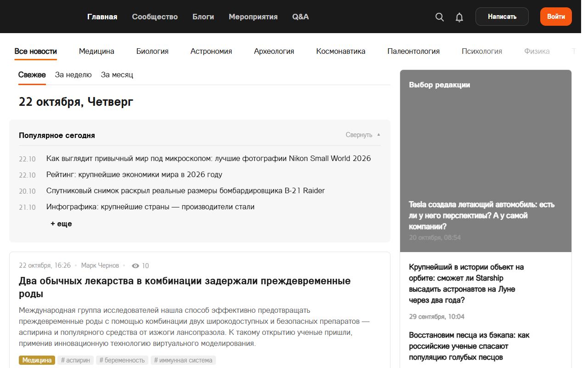Click the golden Медицина tag
This screenshot has width=588, height=368.
click(x=37, y=360)
